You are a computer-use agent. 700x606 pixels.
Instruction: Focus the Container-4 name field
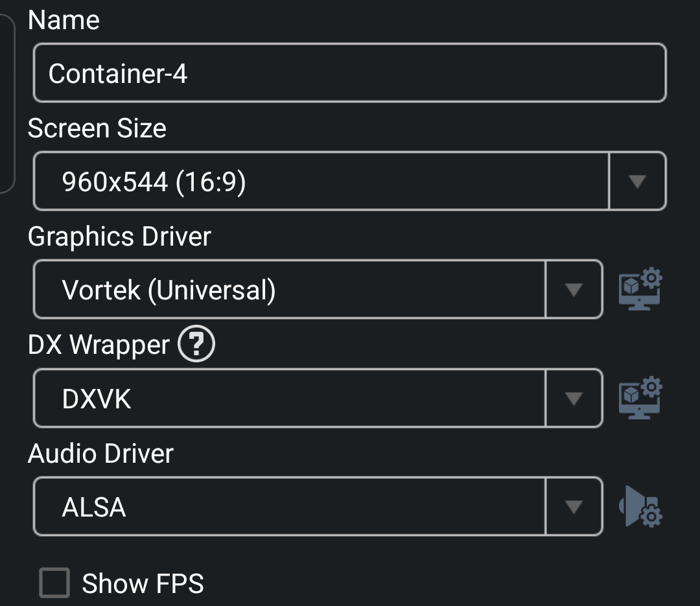[349, 73]
